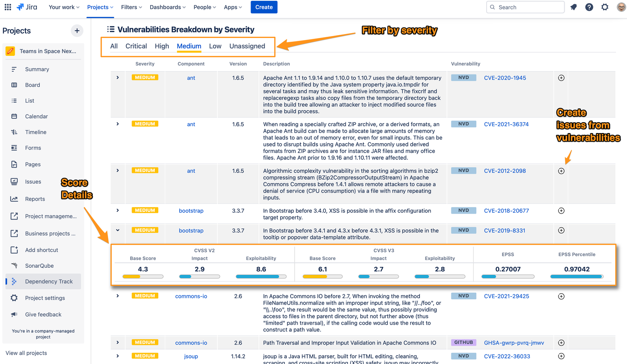Open the Project management external link

(43, 216)
